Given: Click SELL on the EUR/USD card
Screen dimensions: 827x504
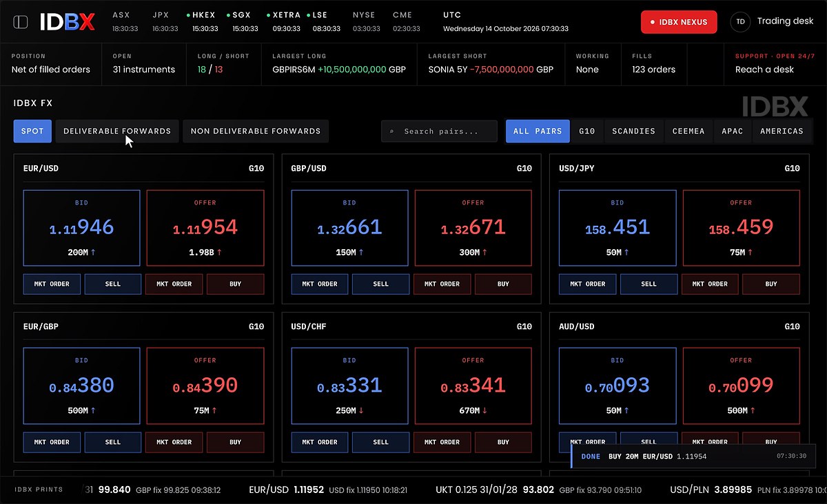Looking at the screenshot, I should tap(113, 284).
